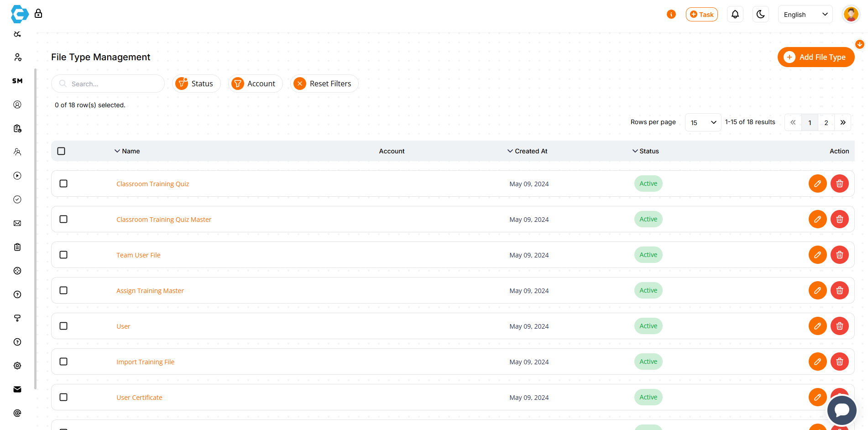This screenshot has width=868, height=430.
Task: Click the edit pencil for Classroom Training Quiz
Action: (817, 184)
